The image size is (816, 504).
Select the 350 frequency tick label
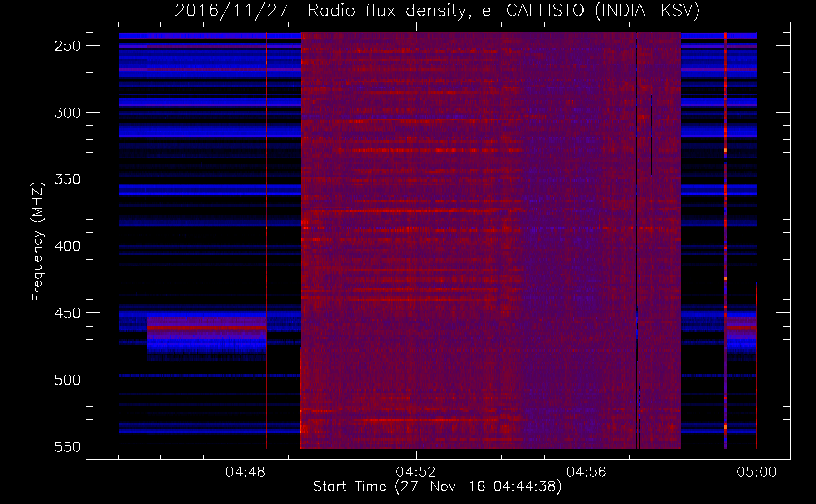click(x=68, y=179)
